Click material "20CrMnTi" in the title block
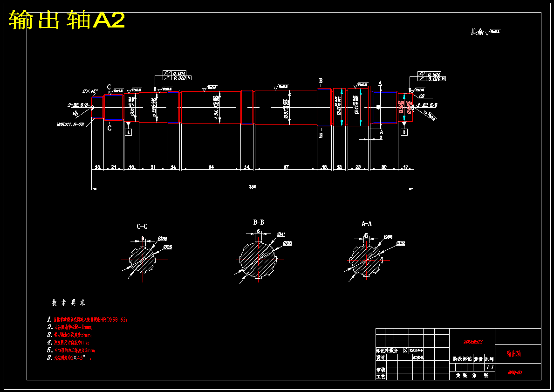 (473, 342)
